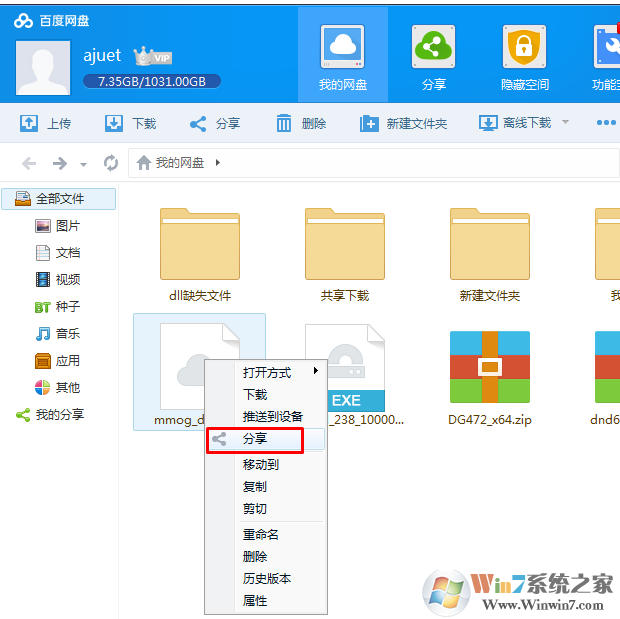Open the 我的网盘 tab at top
This screenshot has height=619, width=620.
(343, 55)
